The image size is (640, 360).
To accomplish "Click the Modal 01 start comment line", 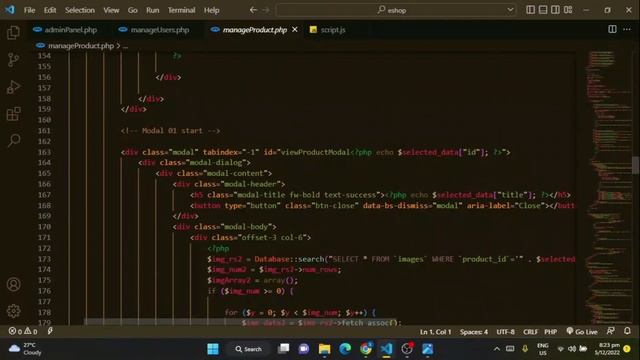I will click(x=170, y=131).
